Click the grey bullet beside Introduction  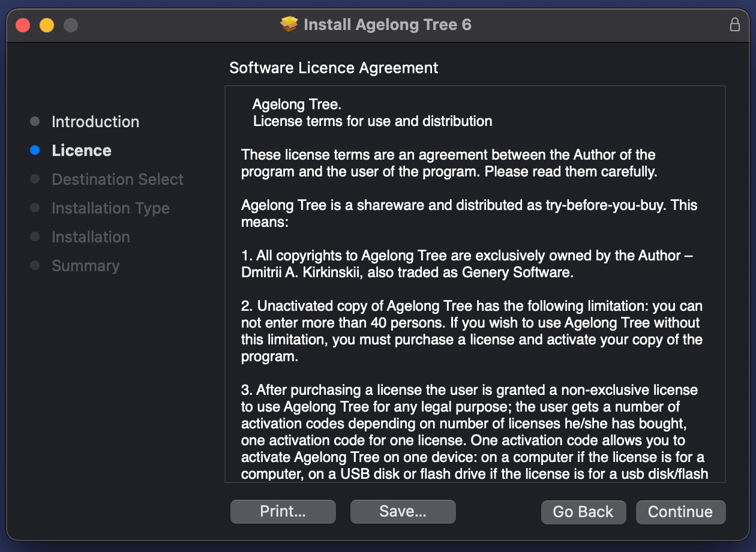[x=35, y=122]
